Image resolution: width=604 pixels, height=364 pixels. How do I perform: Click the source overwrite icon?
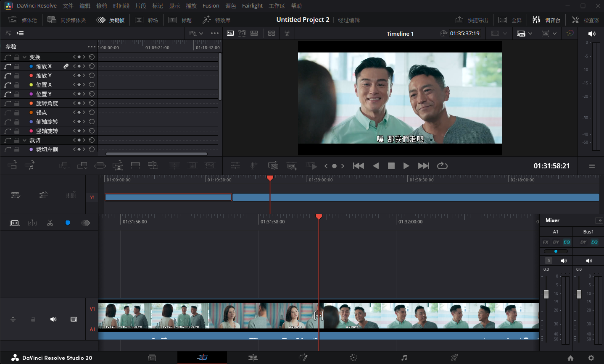(153, 166)
